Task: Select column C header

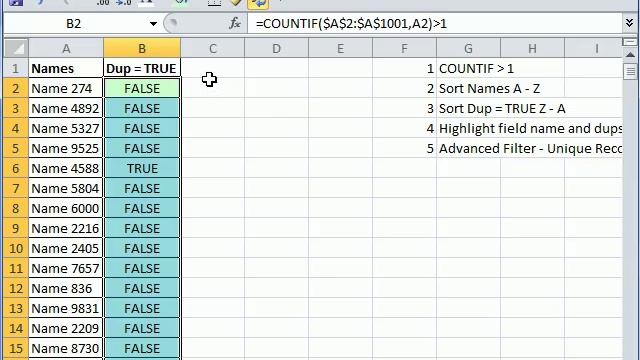Action: pyautogui.click(x=213, y=49)
